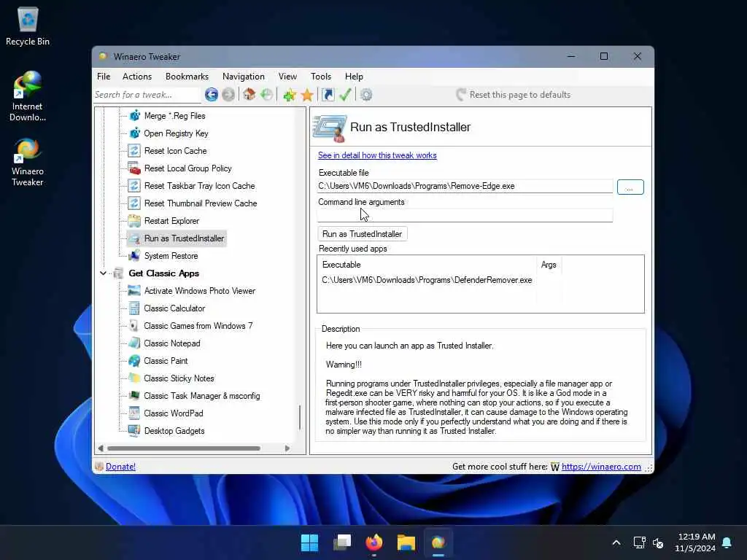Select Run as TrustedInstaller tree item
Screen dimensions: 747x560
[184, 238]
